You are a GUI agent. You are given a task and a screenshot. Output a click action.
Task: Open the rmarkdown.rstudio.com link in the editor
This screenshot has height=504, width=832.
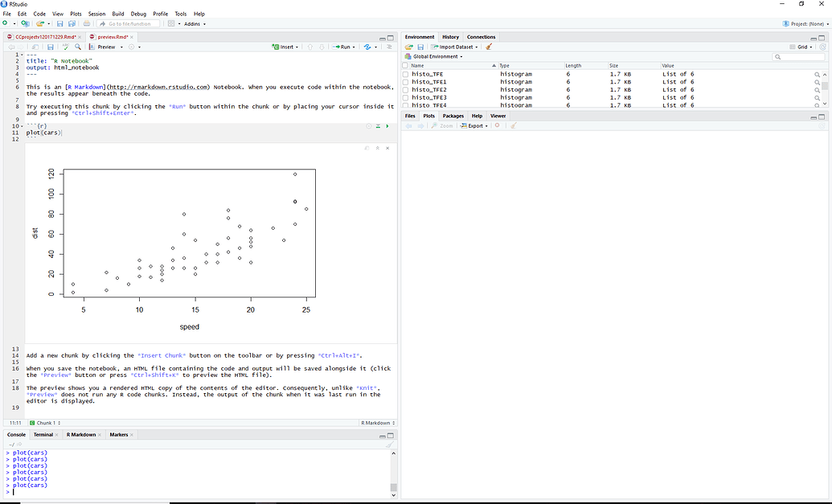[x=159, y=87]
